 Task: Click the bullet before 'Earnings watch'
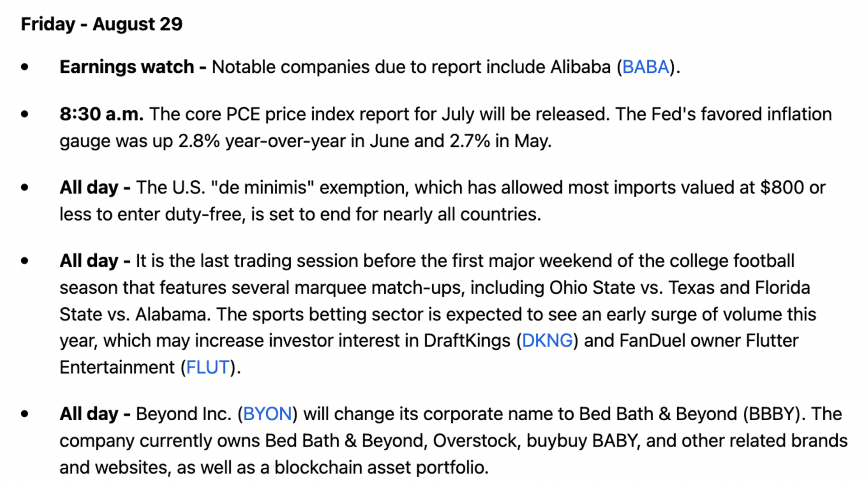pyautogui.click(x=24, y=67)
